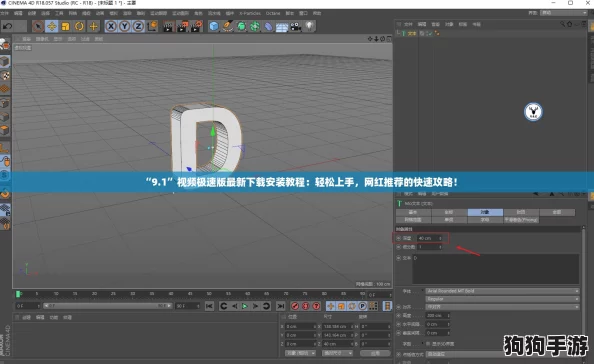
Task: Open the green generators icon
Action: [241, 26]
